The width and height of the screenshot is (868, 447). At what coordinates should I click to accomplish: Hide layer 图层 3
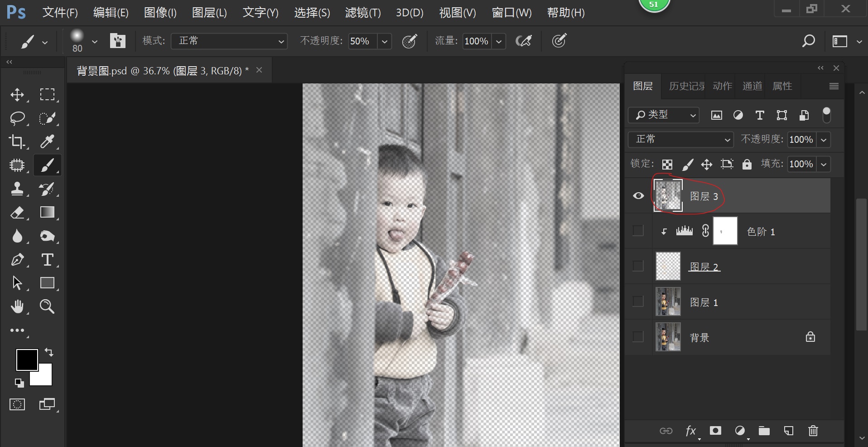[x=638, y=196]
